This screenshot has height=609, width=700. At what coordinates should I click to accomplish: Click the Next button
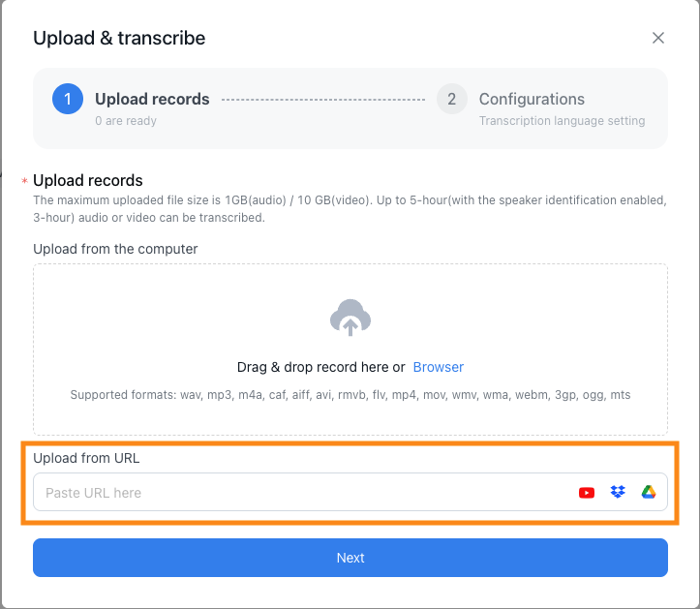(350, 558)
